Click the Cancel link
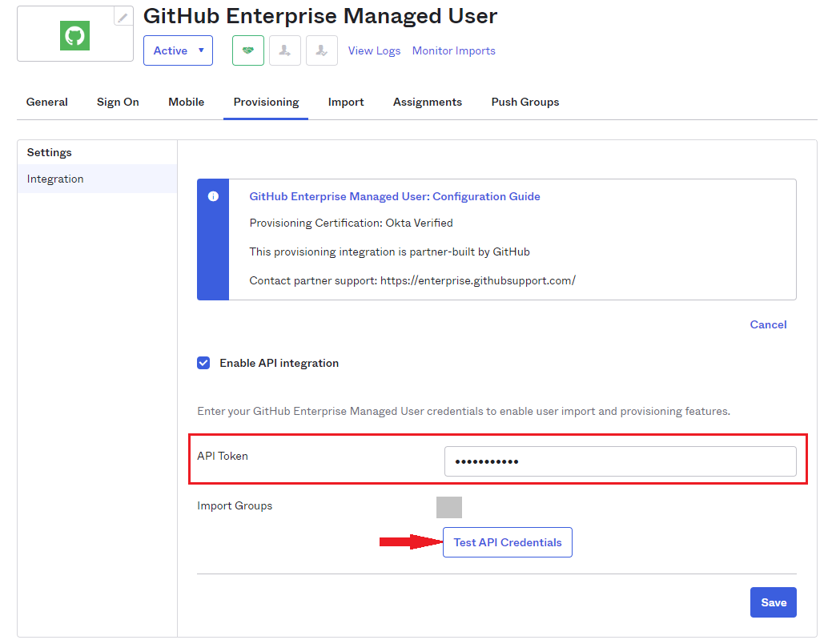Screen dimensions: 832x644 click(768, 324)
